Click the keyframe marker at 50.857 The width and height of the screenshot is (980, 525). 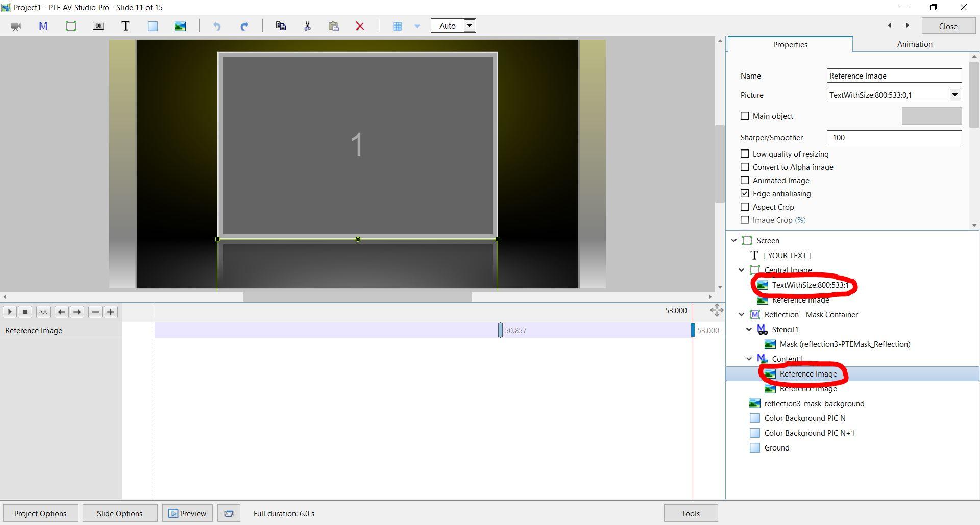tap(500, 330)
